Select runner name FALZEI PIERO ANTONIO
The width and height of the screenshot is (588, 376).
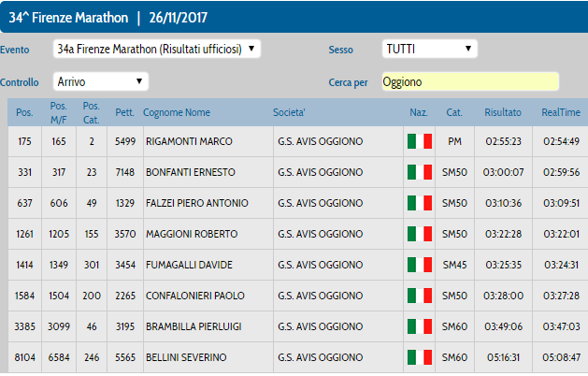197,203
